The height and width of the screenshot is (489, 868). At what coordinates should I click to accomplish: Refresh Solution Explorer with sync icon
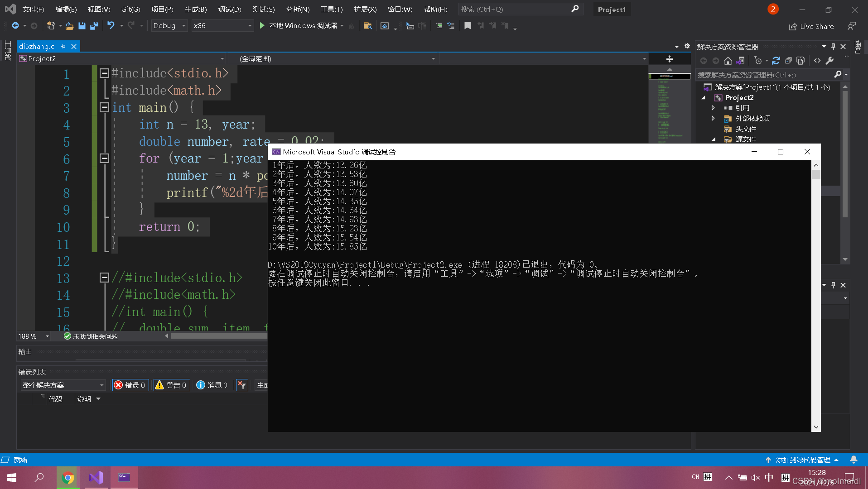coord(776,61)
